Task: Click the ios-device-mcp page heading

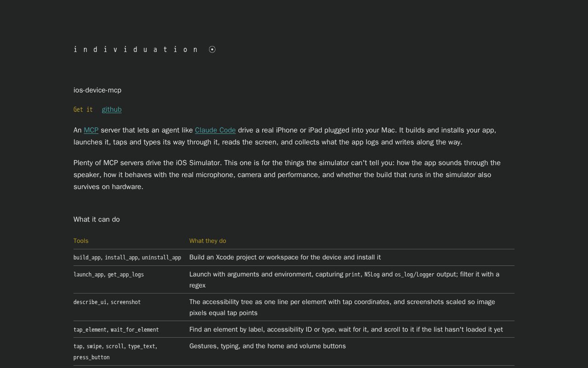Action: click(97, 90)
